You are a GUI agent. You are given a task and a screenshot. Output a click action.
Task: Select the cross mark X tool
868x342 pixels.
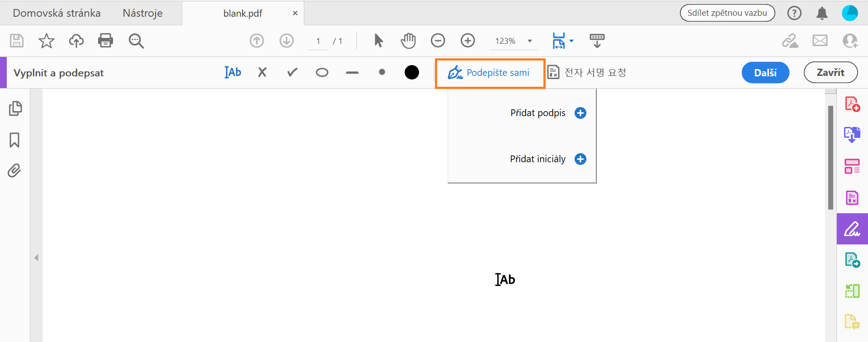pos(262,72)
